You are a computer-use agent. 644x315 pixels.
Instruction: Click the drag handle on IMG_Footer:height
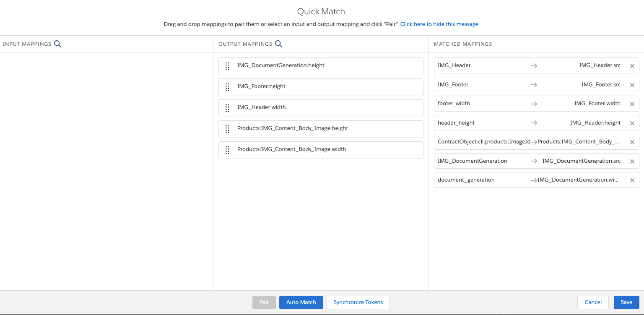[227, 87]
